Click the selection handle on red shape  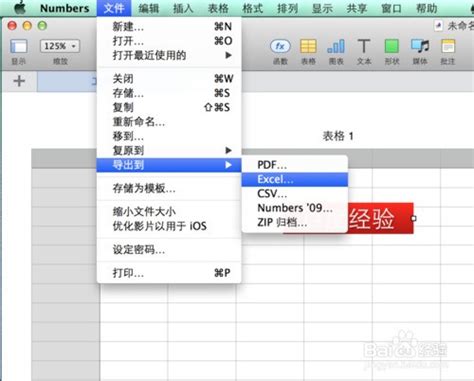(x=414, y=218)
